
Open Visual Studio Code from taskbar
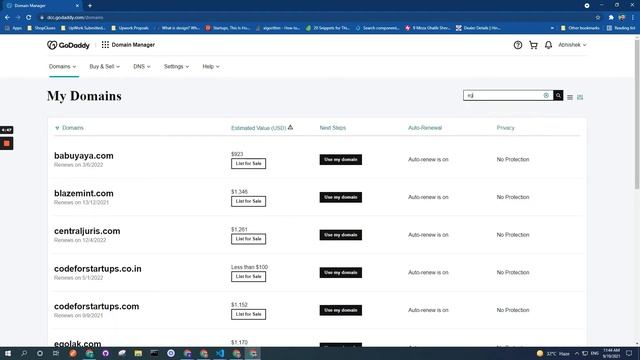[220, 353]
